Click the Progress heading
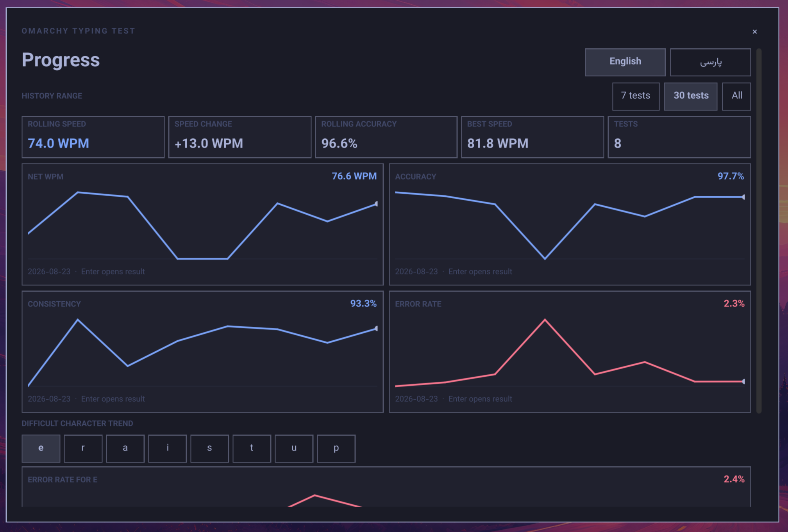This screenshot has width=788, height=532. pos(61,60)
